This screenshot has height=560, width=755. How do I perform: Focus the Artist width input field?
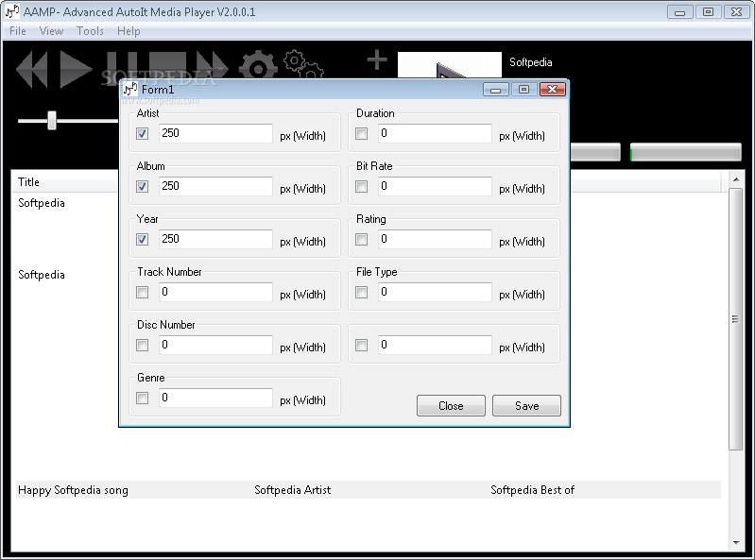(215, 133)
